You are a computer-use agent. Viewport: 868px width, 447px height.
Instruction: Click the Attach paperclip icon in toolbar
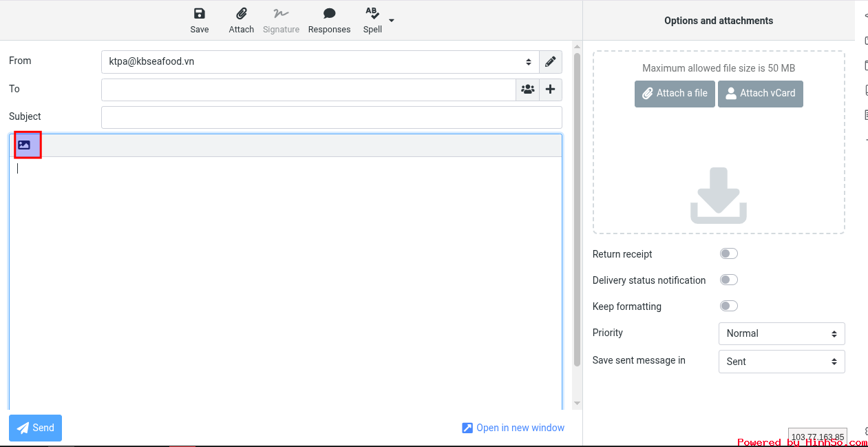tap(242, 14)
